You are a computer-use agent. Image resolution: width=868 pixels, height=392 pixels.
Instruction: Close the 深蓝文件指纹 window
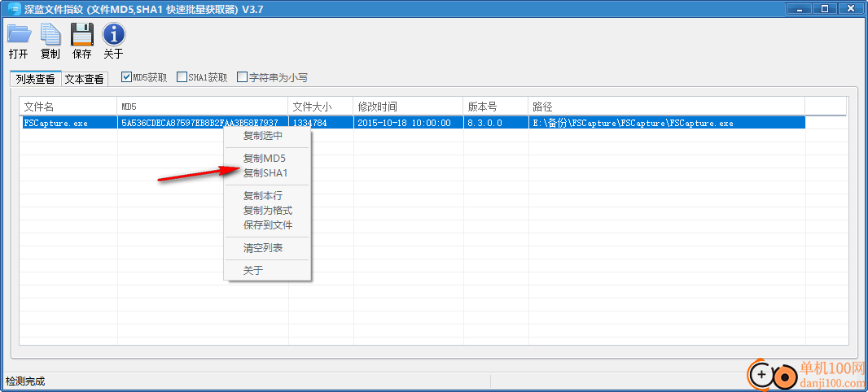(x=850, y=7)
